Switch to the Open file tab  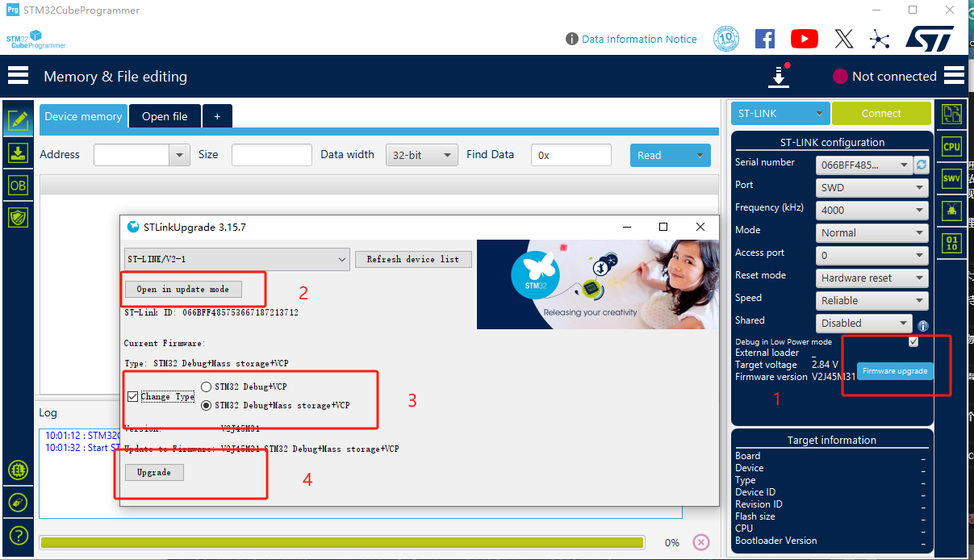point(165,116)
